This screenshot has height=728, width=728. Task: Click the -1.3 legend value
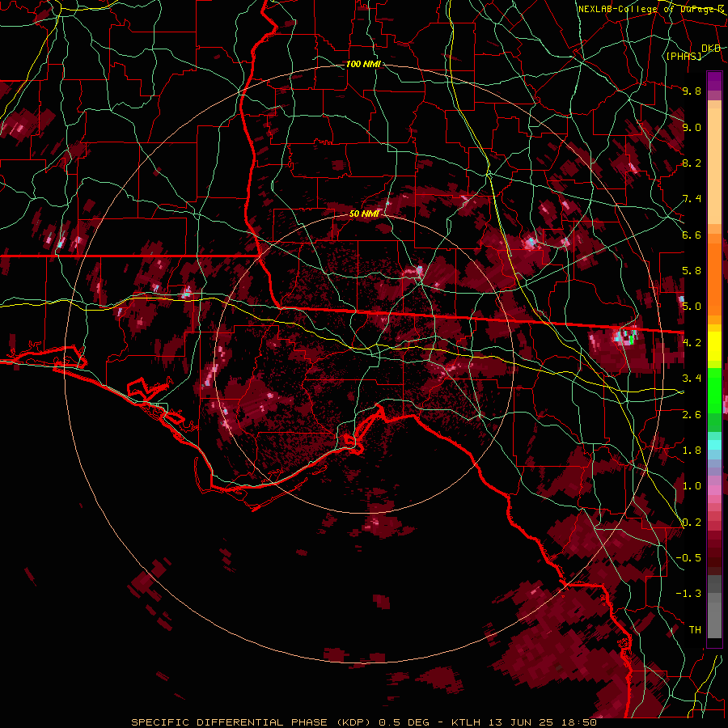click(688, 594)
